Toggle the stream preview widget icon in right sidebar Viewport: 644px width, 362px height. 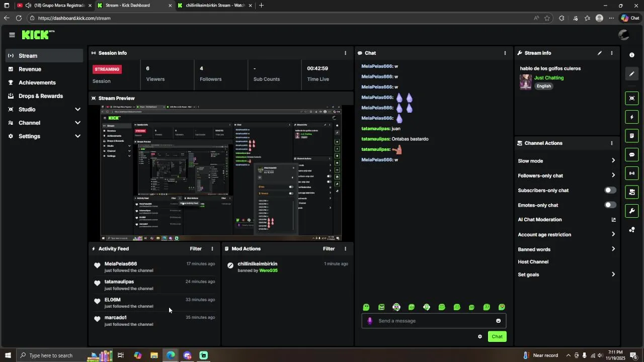pos(632,98)
